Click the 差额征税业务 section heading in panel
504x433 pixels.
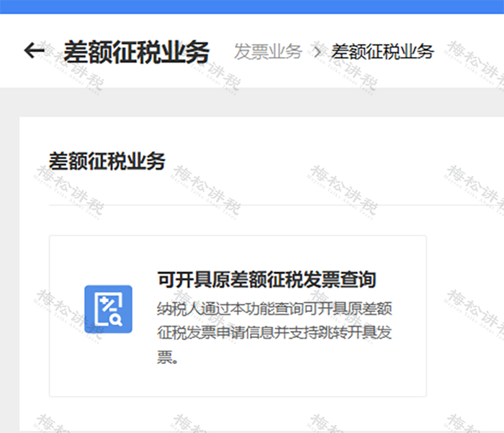107,161
